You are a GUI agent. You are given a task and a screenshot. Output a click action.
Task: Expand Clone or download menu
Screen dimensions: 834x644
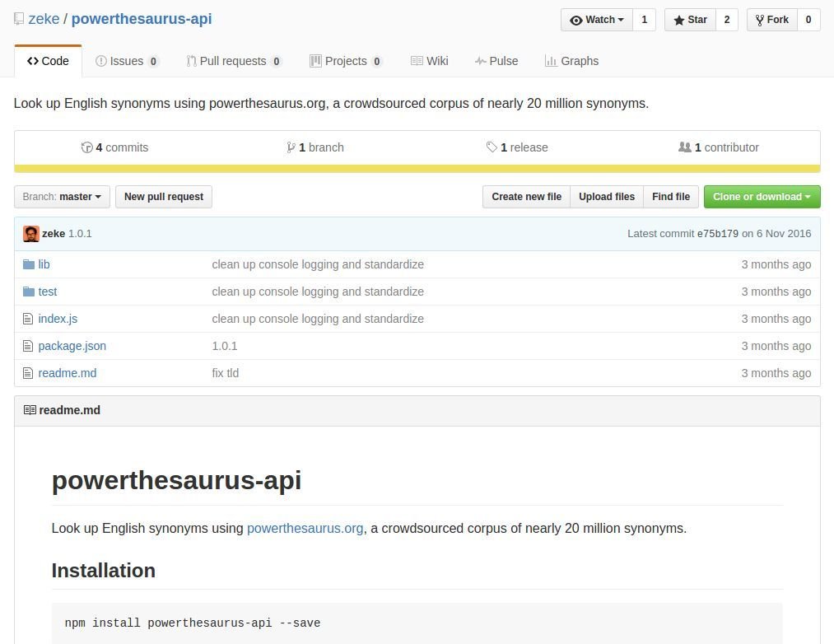(762, 197)
